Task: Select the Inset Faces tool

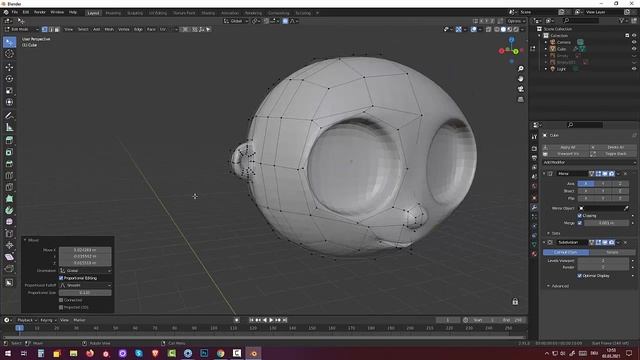Action: [9, 152]
